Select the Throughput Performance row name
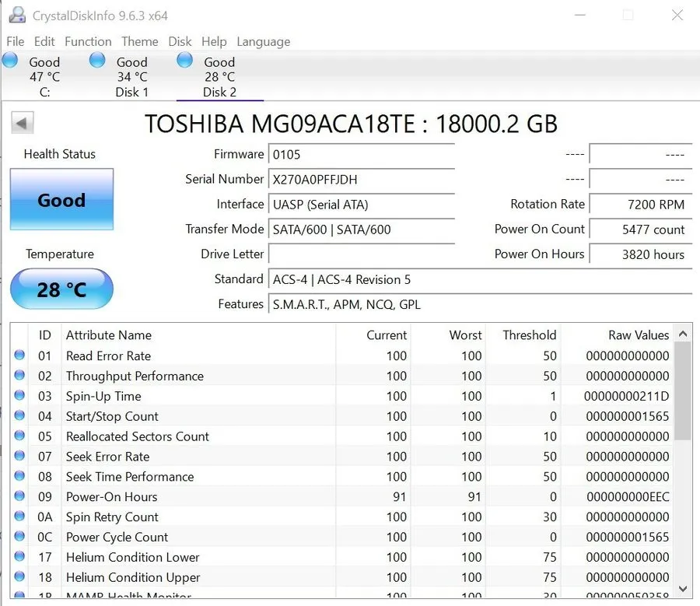The width and height of the screenshot is (700, 606). (x=135, y=376)
